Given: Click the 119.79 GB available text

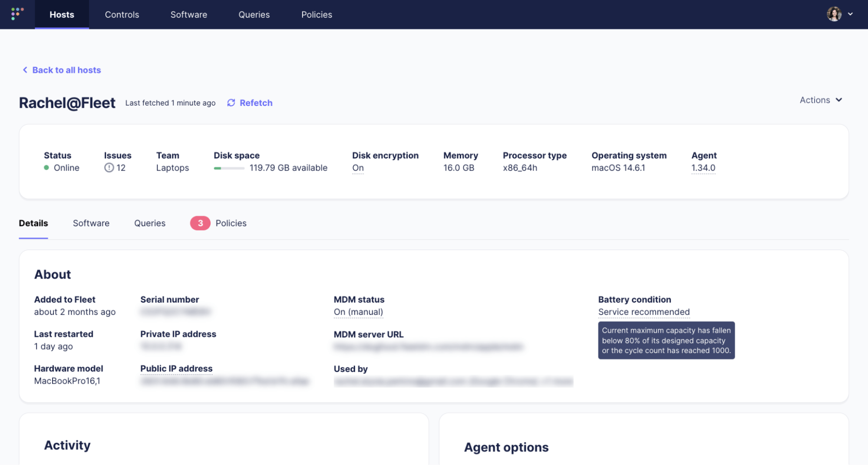Looking at the screenshot, I should (x=288, y=168).
